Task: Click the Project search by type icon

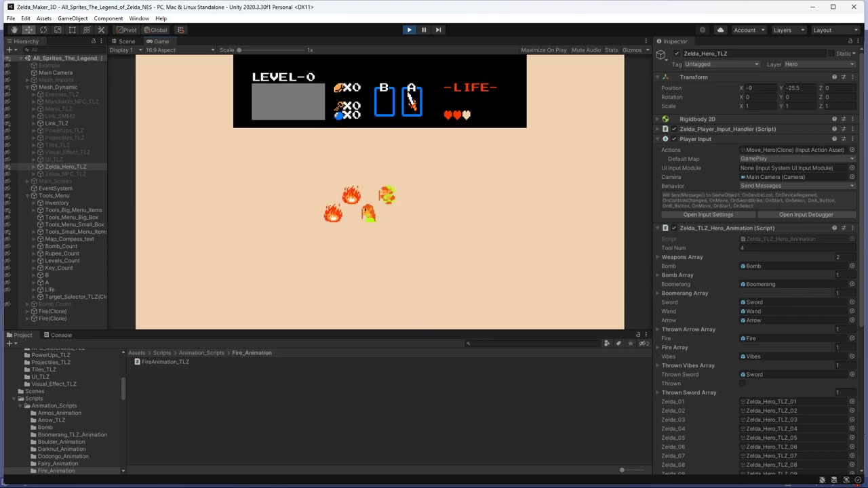Action: pos(607,344)
